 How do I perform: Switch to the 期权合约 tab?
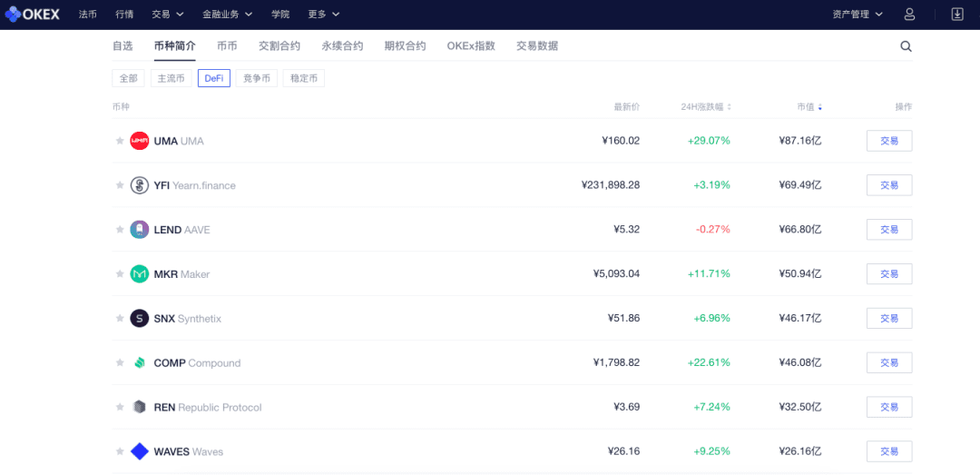point(405,45)
